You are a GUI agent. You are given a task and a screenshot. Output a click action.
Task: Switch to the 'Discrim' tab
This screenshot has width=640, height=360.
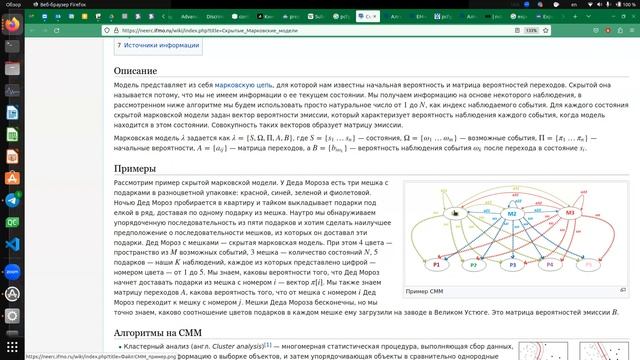(x=214, y=16)
